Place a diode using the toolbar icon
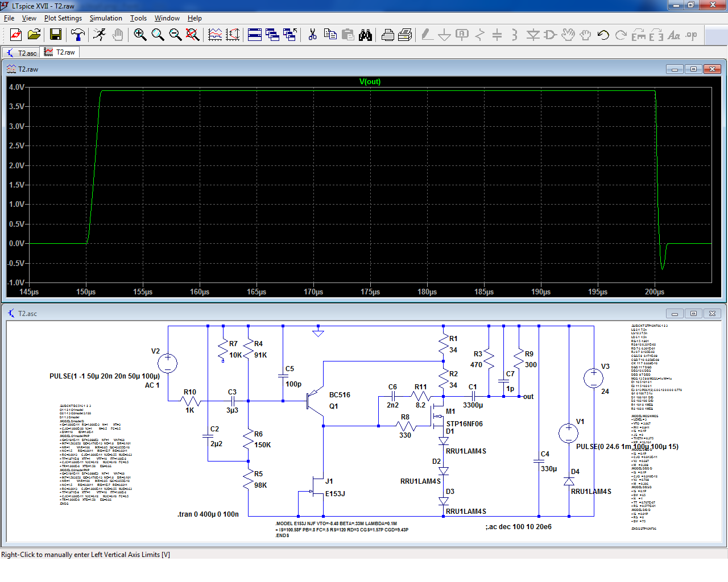728x582 pixels. pos(533,35)
